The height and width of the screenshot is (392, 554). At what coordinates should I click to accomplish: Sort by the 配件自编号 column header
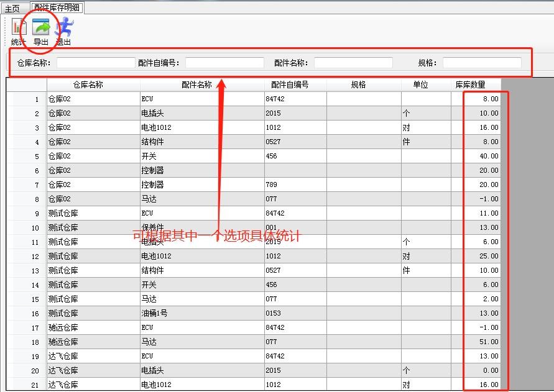tap(295, 84)
